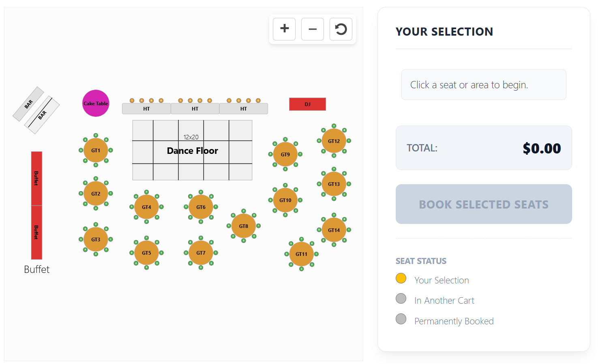This screenshot has height=364, width=598.
Task: Click the In Another Cart gray swatch
Action: coord(401,299)
